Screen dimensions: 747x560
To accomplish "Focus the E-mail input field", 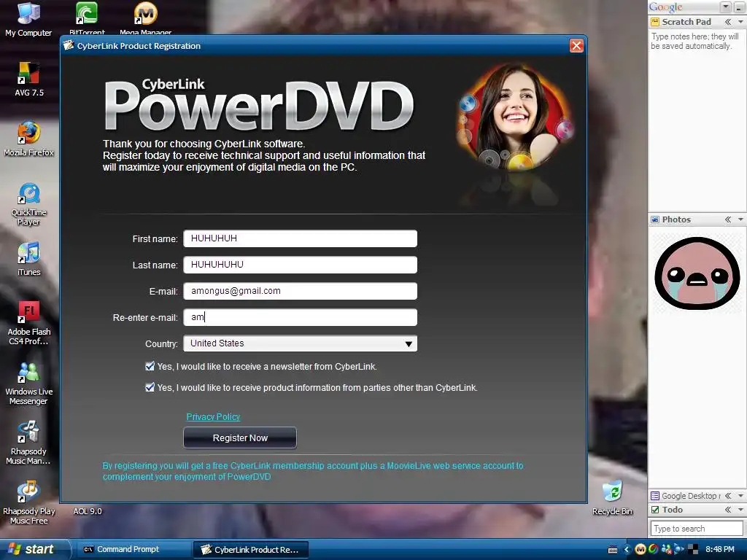I will pos(300,291).
